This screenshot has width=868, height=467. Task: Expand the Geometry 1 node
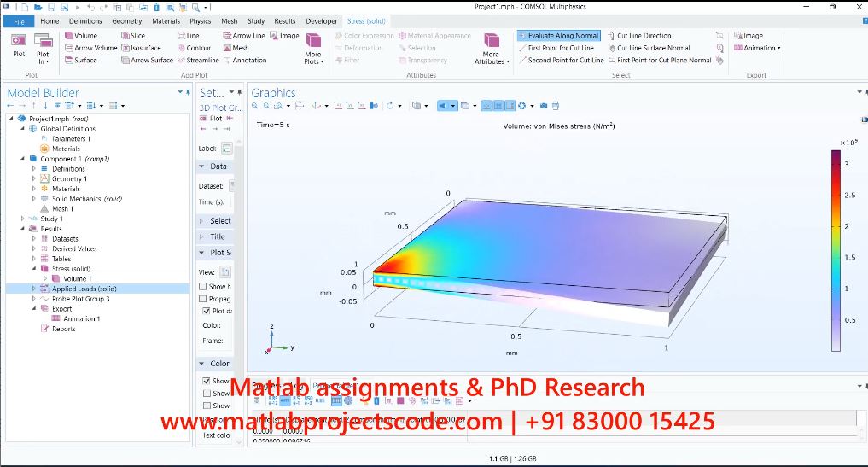click(34, 178)
